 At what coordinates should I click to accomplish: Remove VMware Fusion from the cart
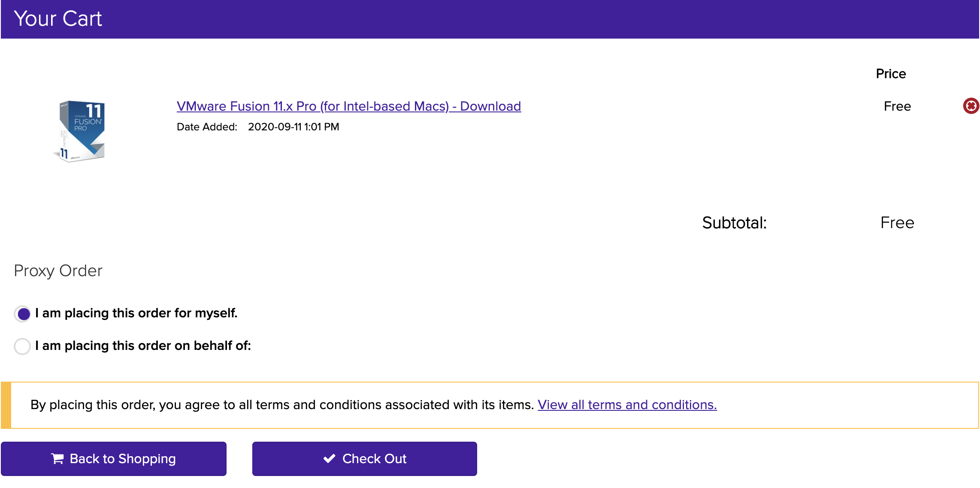pyautogui.click(x=971, y=106)
